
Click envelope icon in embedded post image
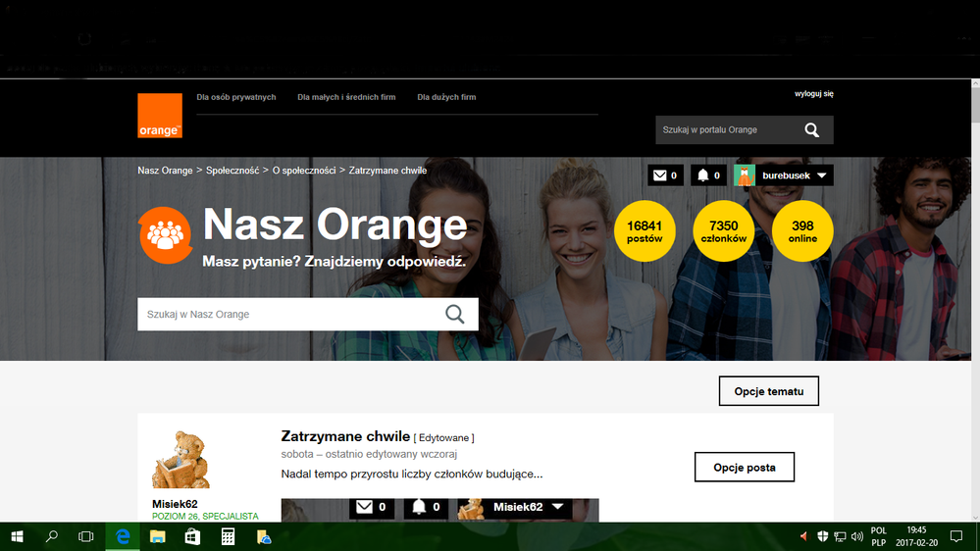(364, 507)
